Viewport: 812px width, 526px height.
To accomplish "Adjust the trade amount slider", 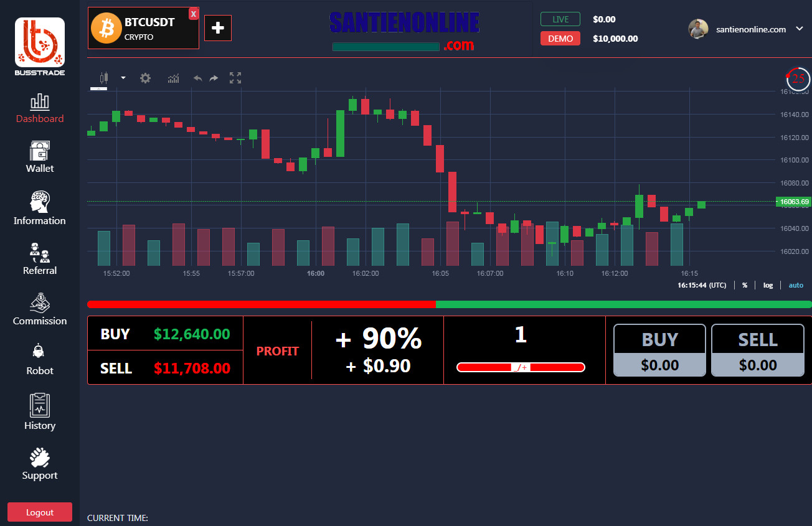I will pyautogui.click(x=521, y=367).
